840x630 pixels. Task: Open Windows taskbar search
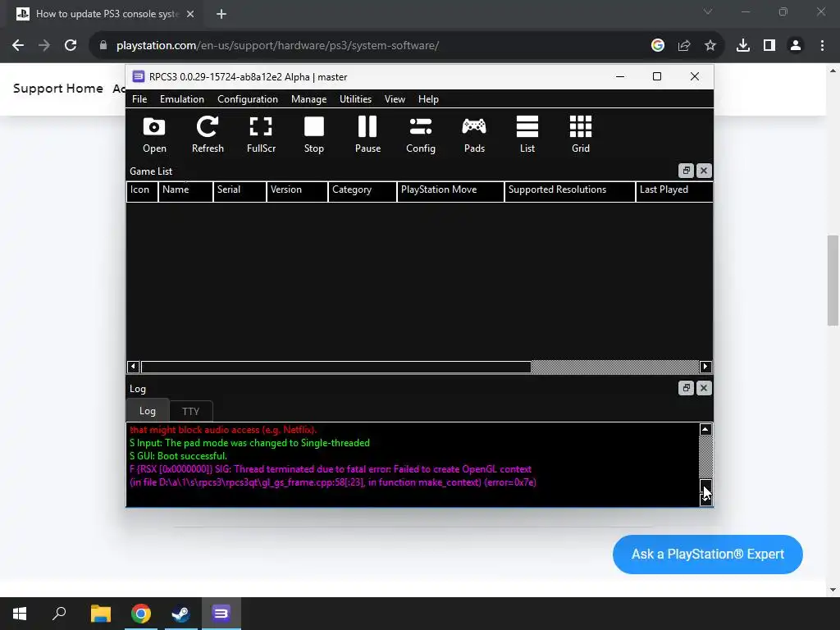coord(59,614)
